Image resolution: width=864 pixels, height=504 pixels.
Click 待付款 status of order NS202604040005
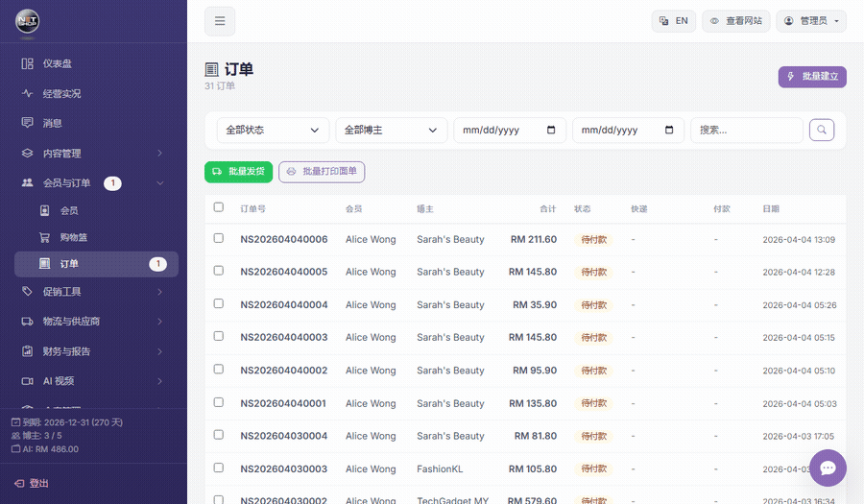tap(593, 272)
